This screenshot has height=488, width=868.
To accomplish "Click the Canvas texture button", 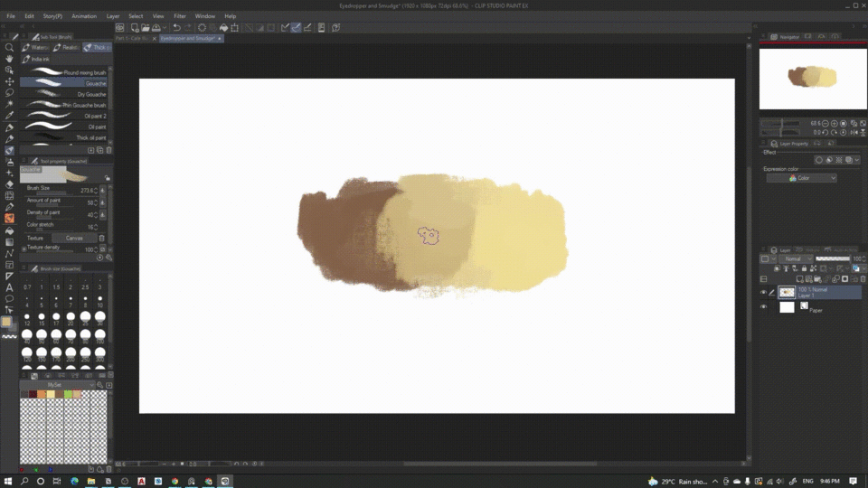I will [x=74, y=238].
